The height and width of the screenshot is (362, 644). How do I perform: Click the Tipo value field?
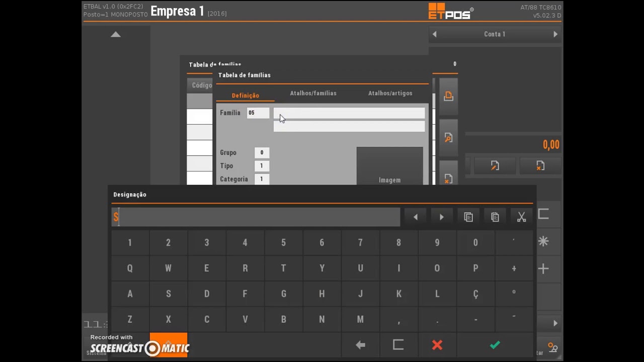(x=262, y=165)
